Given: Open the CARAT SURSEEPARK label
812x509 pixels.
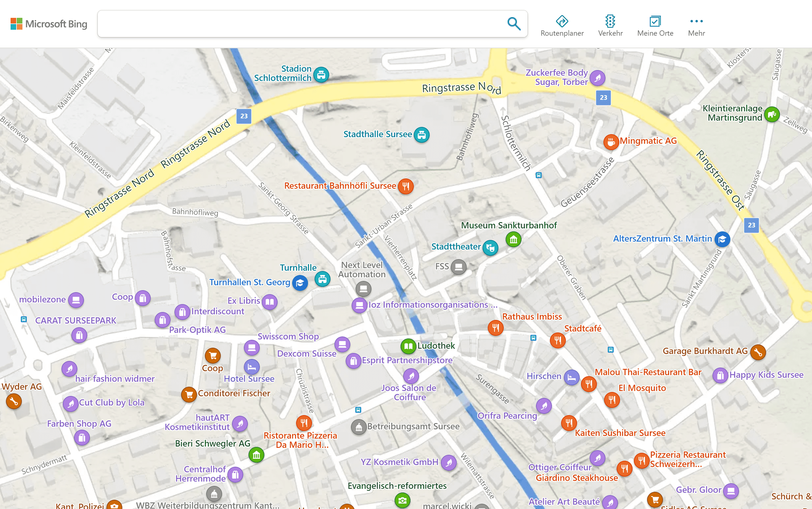Looking at the screenshot, I should (x=76, y=321).
